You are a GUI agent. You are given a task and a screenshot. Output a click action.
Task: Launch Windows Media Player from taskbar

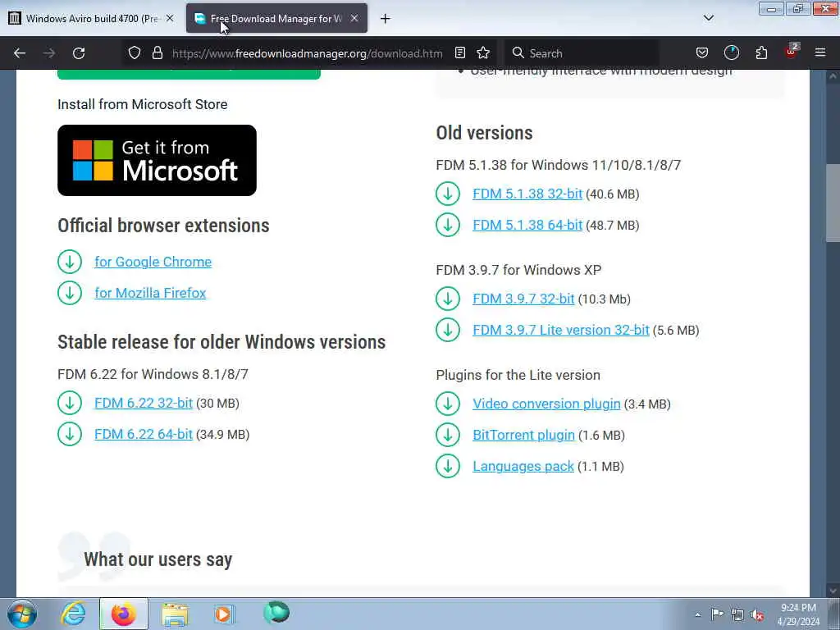224,614
